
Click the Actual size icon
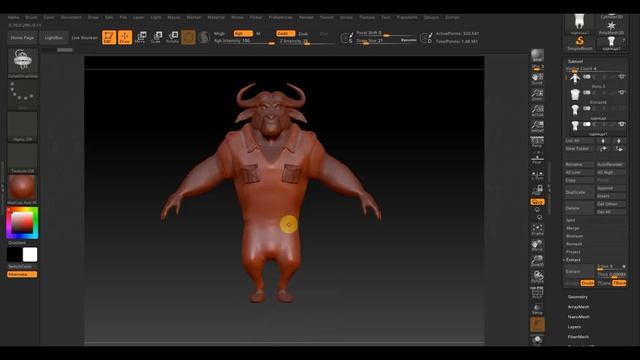pyautogui.click(x=537, y=110)
